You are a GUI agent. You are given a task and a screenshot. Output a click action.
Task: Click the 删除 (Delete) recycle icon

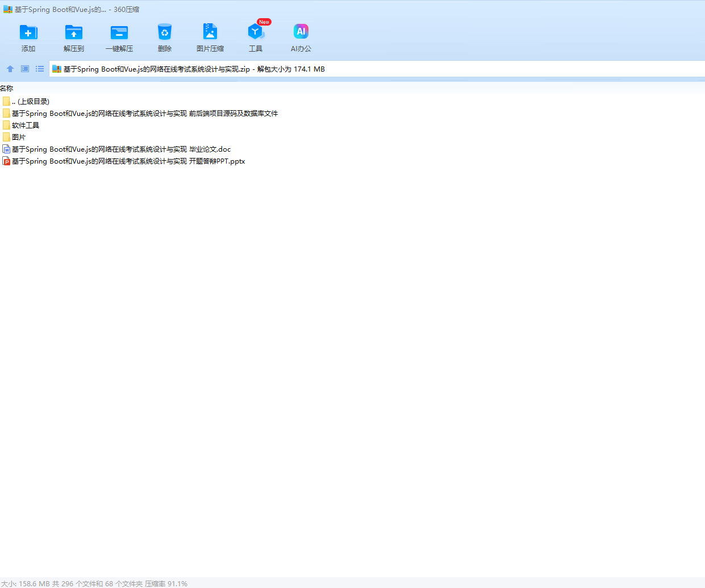point(165,32)
